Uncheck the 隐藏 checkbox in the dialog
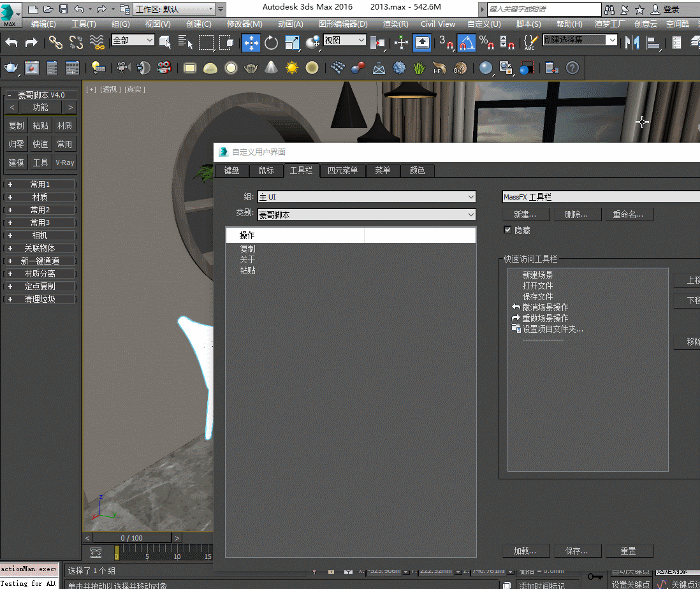The width and height of the screenshot is (700, 589). click(x=507, y=229)
